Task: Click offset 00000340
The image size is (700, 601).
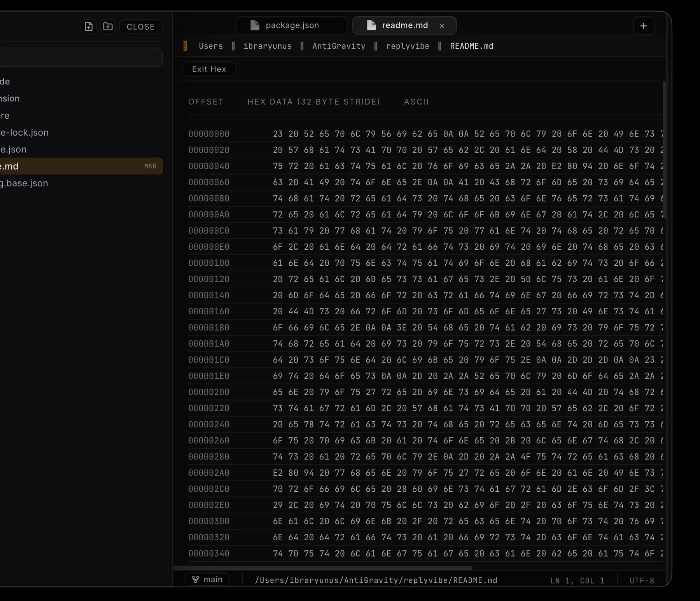Action: pyautogui.click(x=209, y=554)
